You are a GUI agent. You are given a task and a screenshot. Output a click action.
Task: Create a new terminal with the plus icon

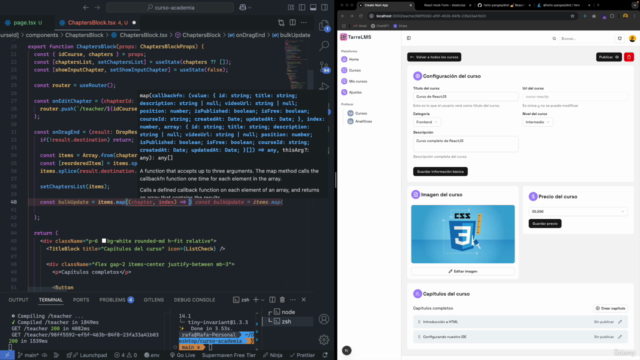click(256, 300)
